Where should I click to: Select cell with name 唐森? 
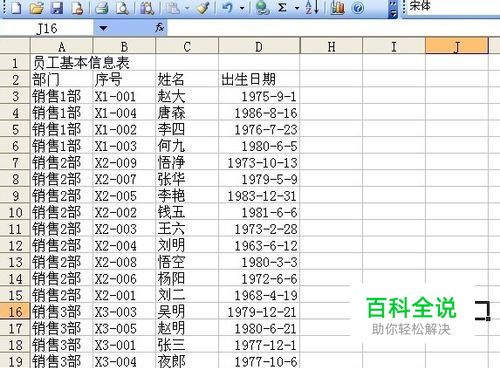187,113
